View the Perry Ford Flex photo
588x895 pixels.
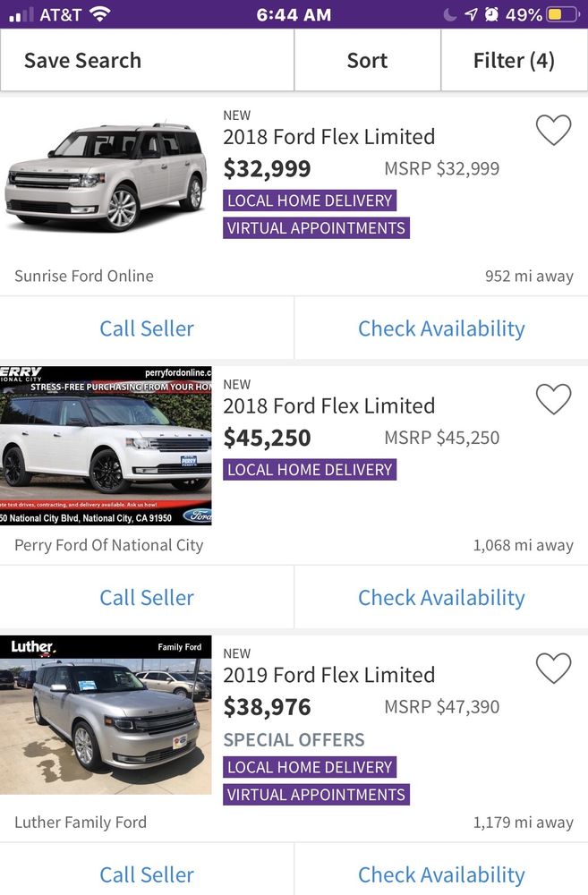point(106,446)
